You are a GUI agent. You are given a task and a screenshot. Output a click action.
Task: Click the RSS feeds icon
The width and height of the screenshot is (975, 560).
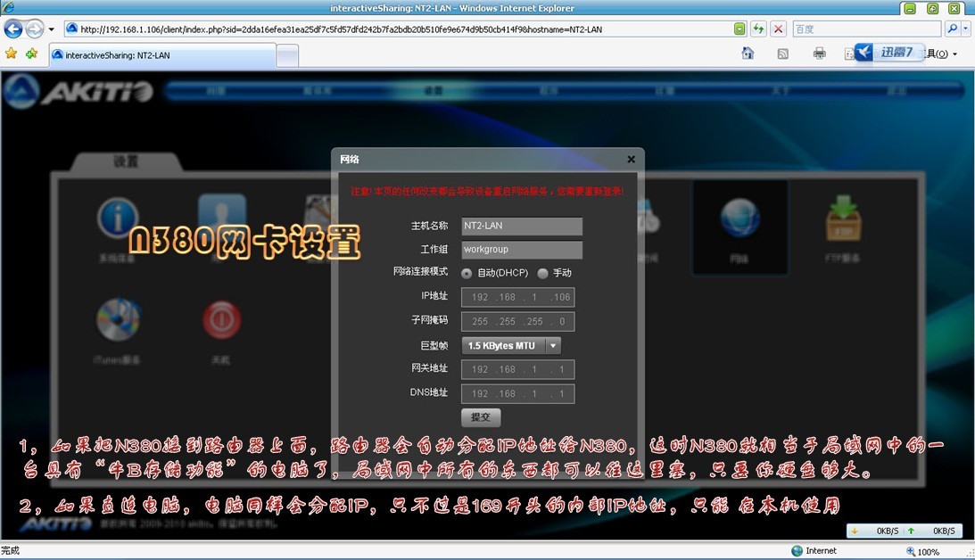[x=783, y=54]
